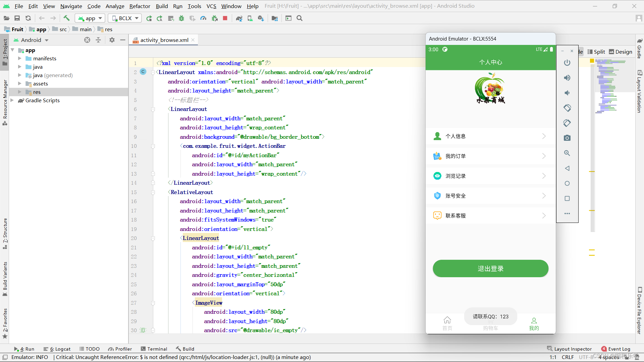Image resolution: width=644 pixels, height=362 pixels.
Task: Take an emulator screenshot with camera icon
Action: [567, 138]
